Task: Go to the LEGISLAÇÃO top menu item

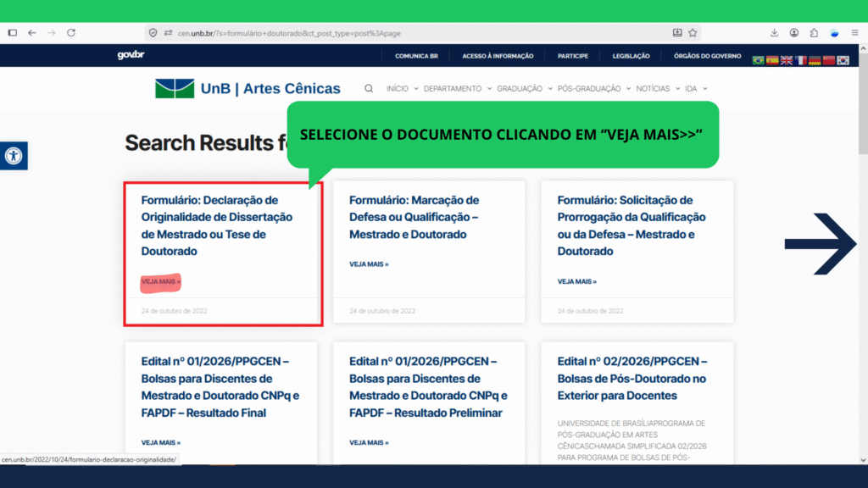Action: (632, 56)
